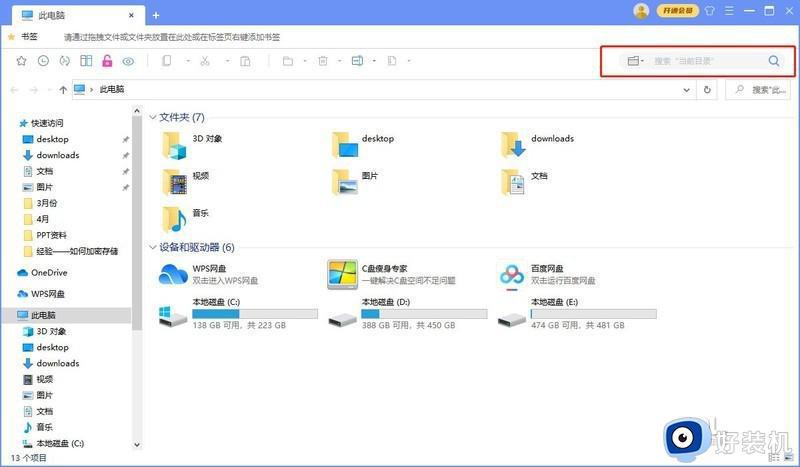Screen dimensions: 800x467
Task: Add a new tab with plus button
Action: [x=156, y=14]
